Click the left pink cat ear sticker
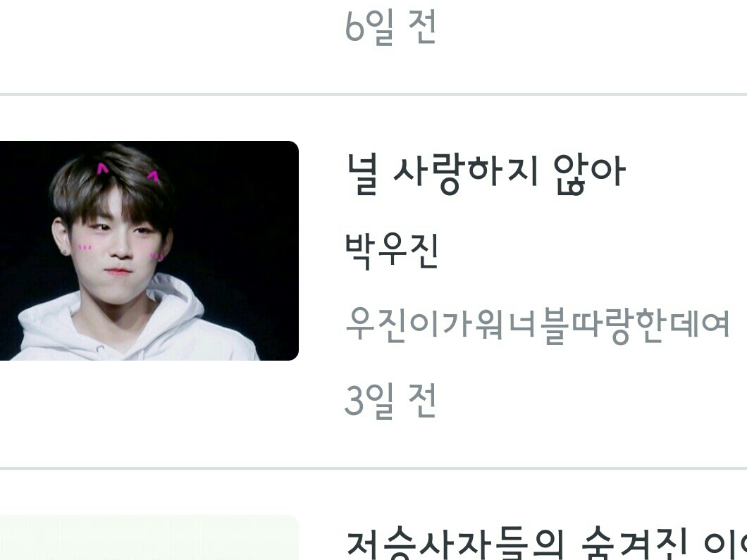 coord(102,168)
